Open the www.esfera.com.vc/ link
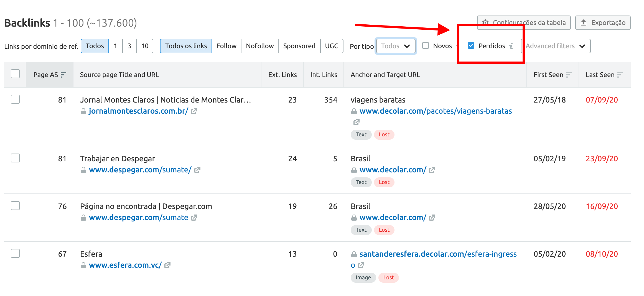Viewport: 644px width, 296px height. pyautogui.click(x=125, y=265)
